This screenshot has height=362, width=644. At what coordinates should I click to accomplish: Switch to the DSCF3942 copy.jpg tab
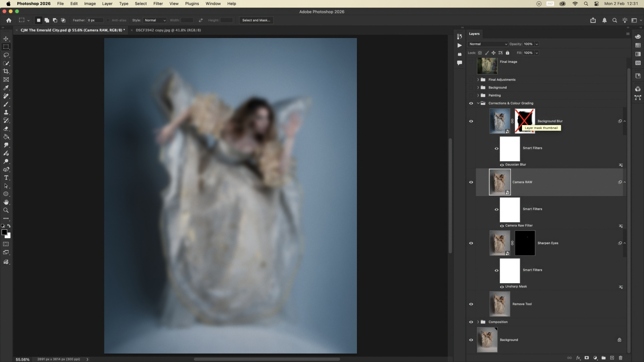168,30
